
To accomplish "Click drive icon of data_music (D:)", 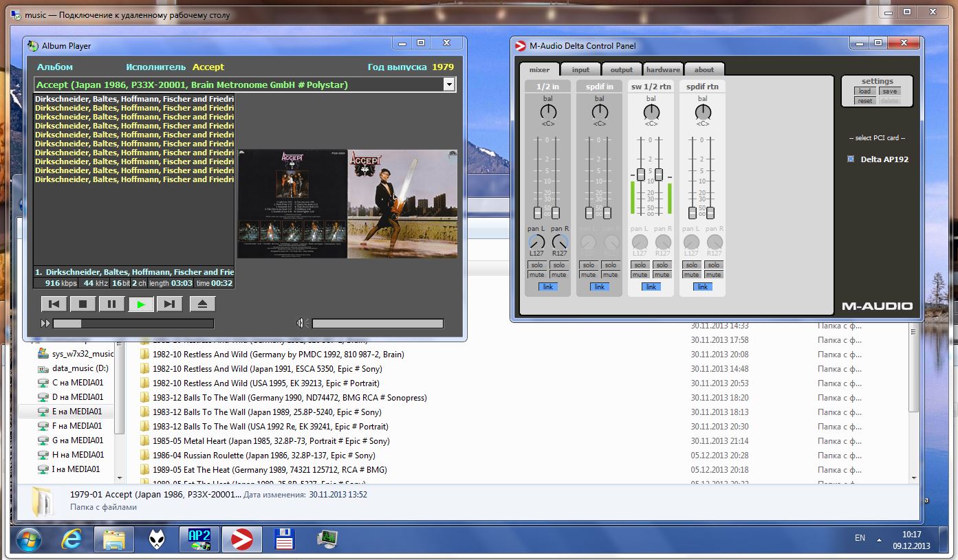I will tap(43, 368).
